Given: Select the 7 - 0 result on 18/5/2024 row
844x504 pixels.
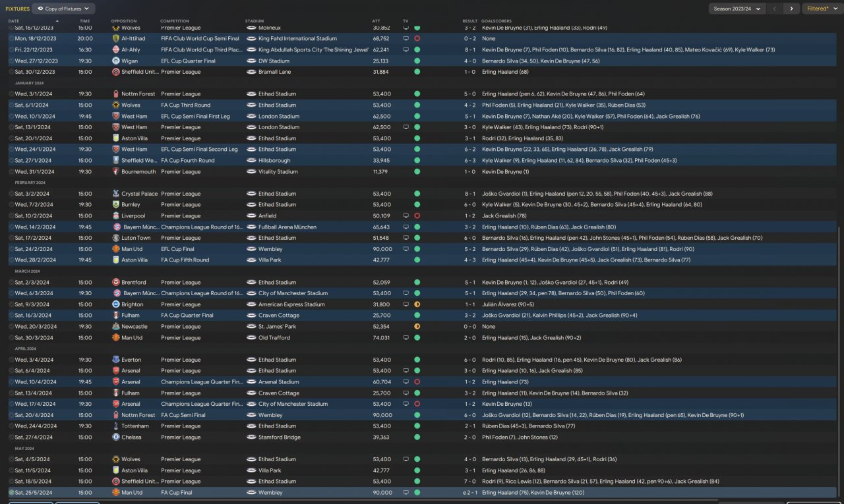Looking at the screenshot, I should click(x=469, y=482).
